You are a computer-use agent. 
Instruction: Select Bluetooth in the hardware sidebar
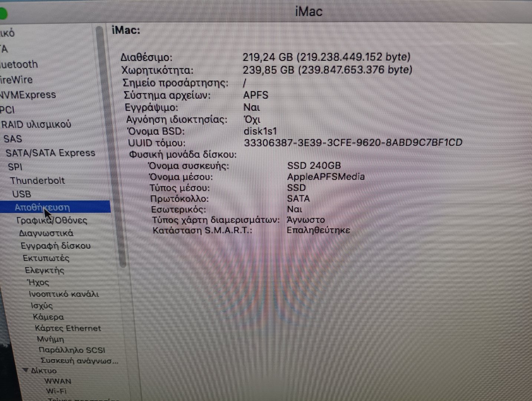(x=19, y=65)
